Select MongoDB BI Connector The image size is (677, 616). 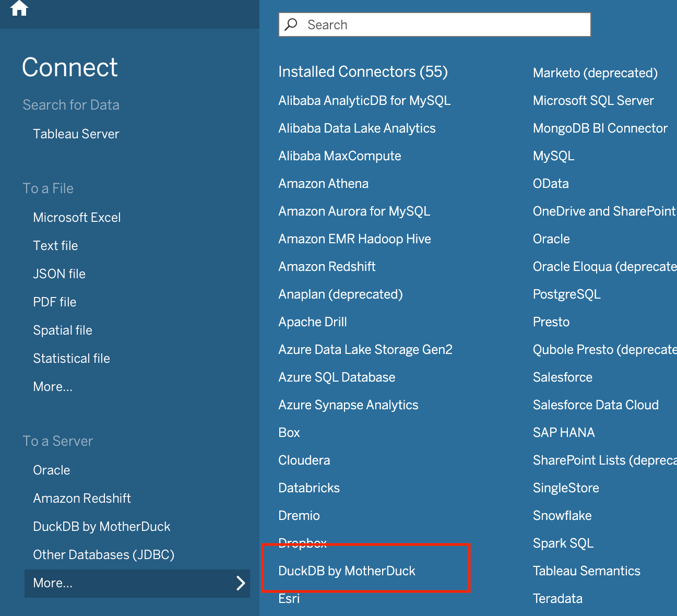click(600, 128)
